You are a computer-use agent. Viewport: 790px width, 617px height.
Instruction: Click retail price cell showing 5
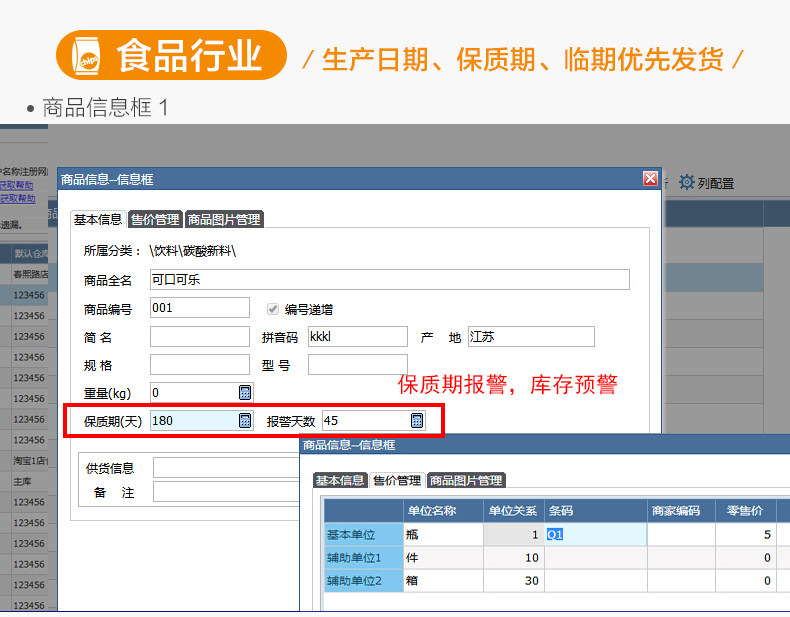[x=746, y=534]
